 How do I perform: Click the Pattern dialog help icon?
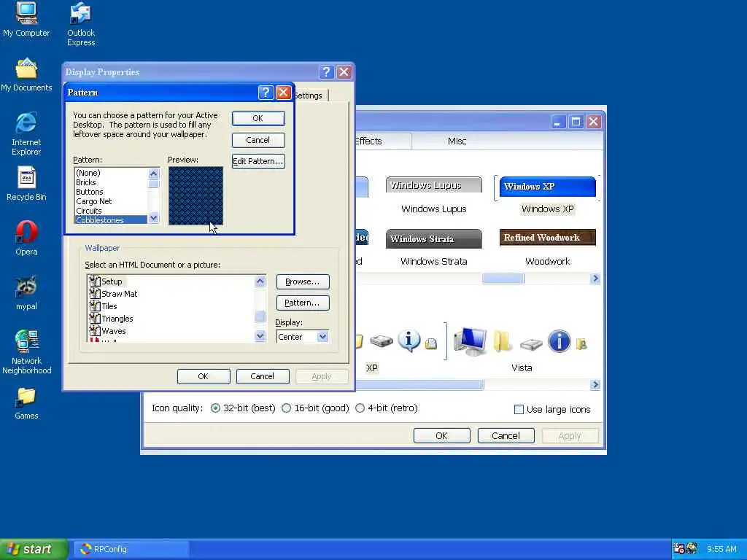(x=266, y=93)
